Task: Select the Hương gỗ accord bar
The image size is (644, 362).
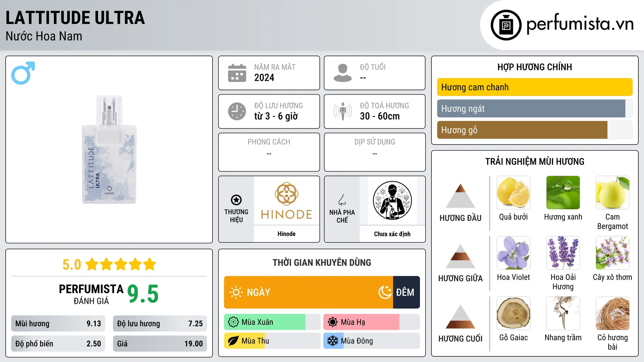Action: pyautogui.click(x=535, y=130)
